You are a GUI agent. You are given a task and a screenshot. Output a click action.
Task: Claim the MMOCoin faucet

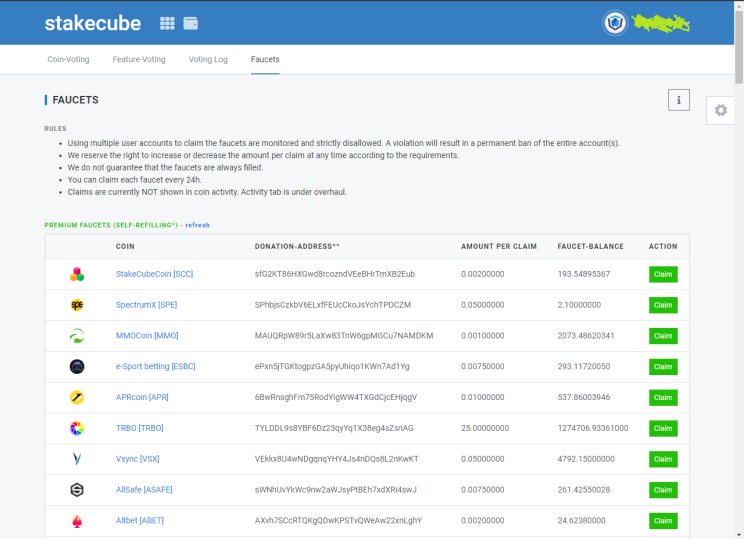pos(663,336)
